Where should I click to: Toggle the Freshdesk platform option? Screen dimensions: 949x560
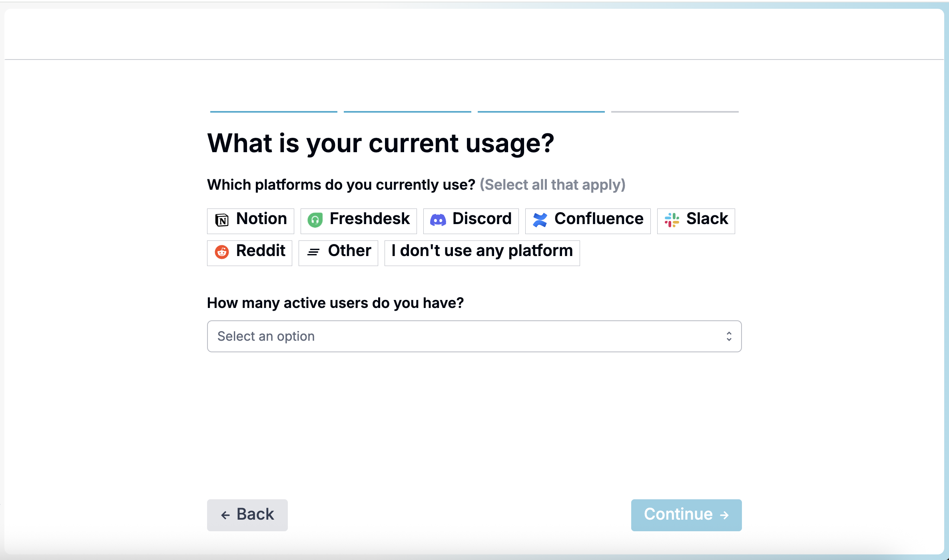pos(359,221)
